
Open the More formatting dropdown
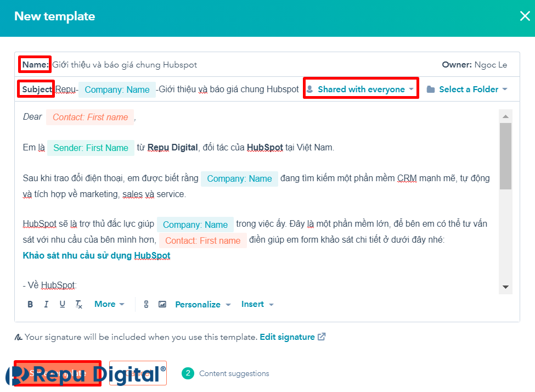(x=109, y=304)
